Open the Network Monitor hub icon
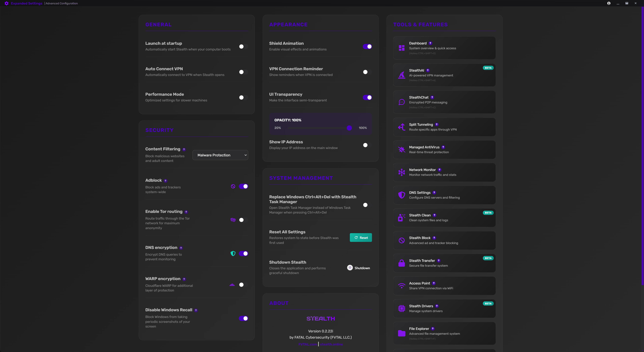The height and width of the screenshot is (352, 644). point(401,172)
